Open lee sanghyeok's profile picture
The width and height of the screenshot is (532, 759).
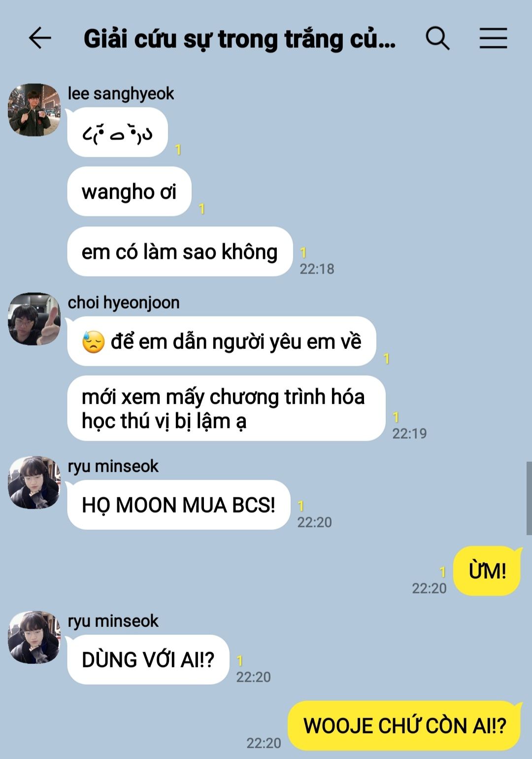[34, 110]
